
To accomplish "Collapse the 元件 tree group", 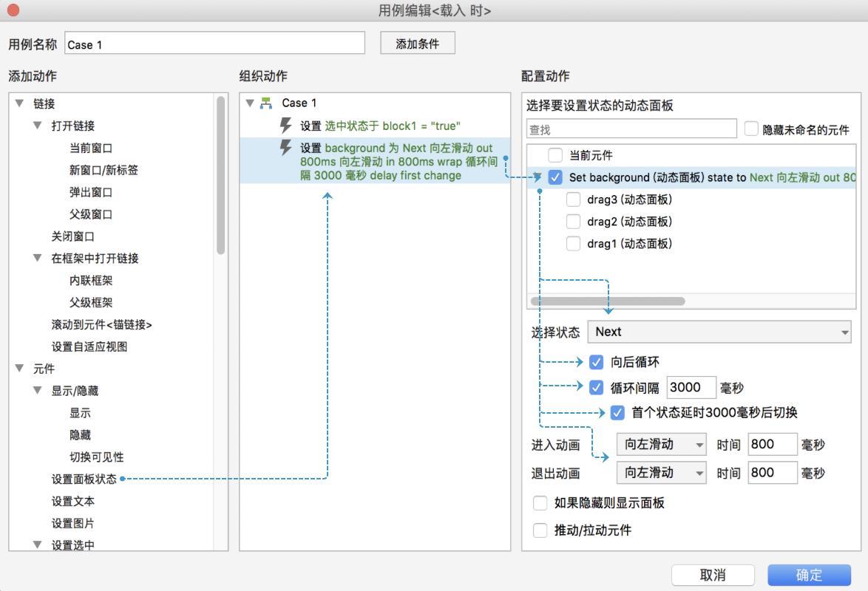I will 19,368.
